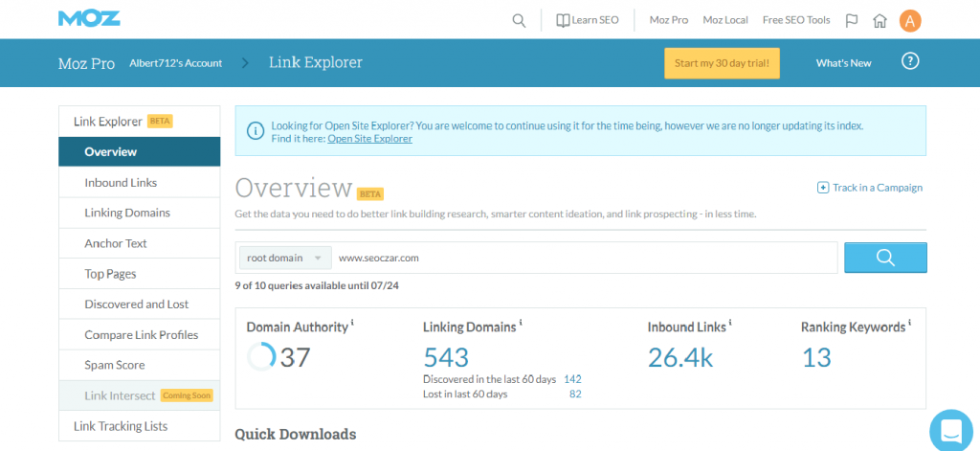The width and height of the screenshot is (980, 451).
Task: Click Moz Pro title in blue bar
Action: click(x=86, y=64)
